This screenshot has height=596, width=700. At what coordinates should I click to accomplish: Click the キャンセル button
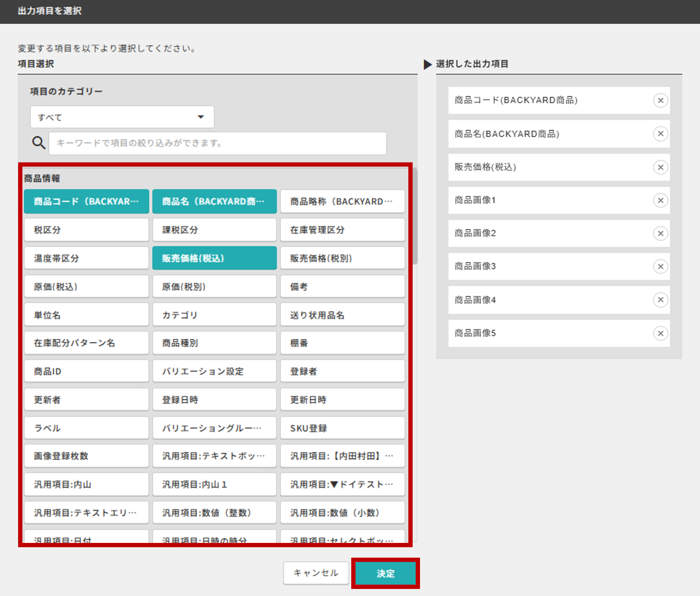click(316, 573)
